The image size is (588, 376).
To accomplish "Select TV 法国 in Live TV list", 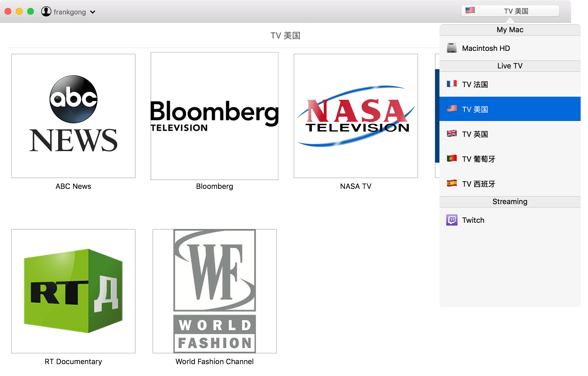I will click(x=510, y=84).
